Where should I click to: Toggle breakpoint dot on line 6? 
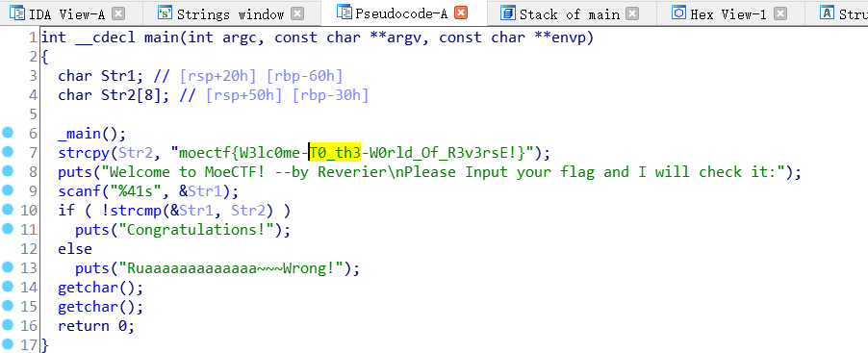pos(7,133)
